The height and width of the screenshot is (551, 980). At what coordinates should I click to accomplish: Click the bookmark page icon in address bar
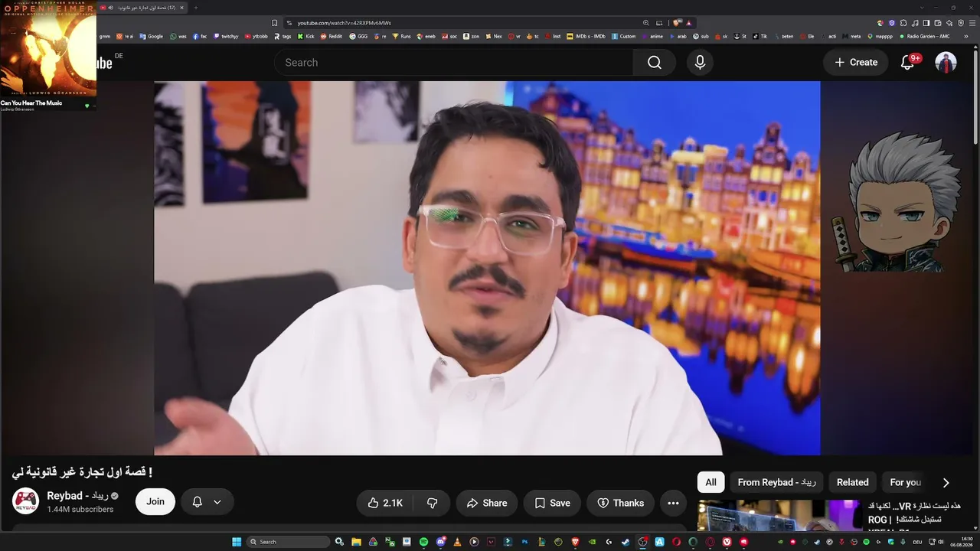[275, 23]
